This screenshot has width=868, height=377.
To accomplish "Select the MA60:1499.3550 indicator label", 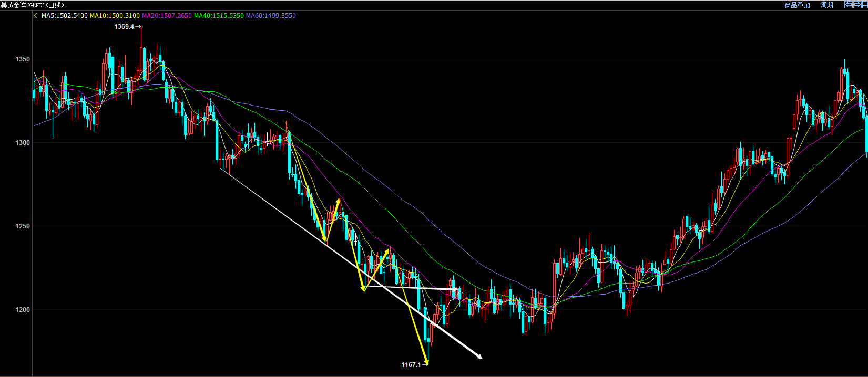I will 271,16.
